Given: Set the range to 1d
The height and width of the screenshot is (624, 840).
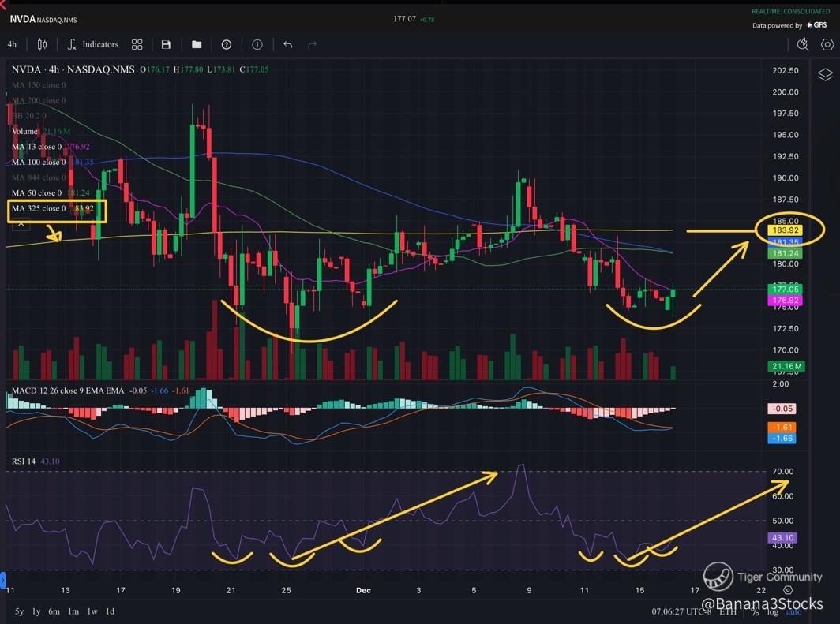Looking at the screenshot, I should point(110,611).
